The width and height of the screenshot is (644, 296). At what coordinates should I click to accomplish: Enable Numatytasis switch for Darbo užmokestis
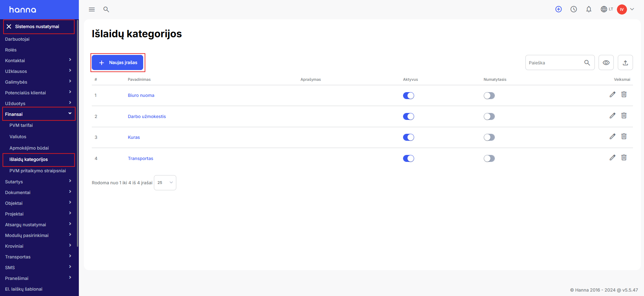click(489, 116)
